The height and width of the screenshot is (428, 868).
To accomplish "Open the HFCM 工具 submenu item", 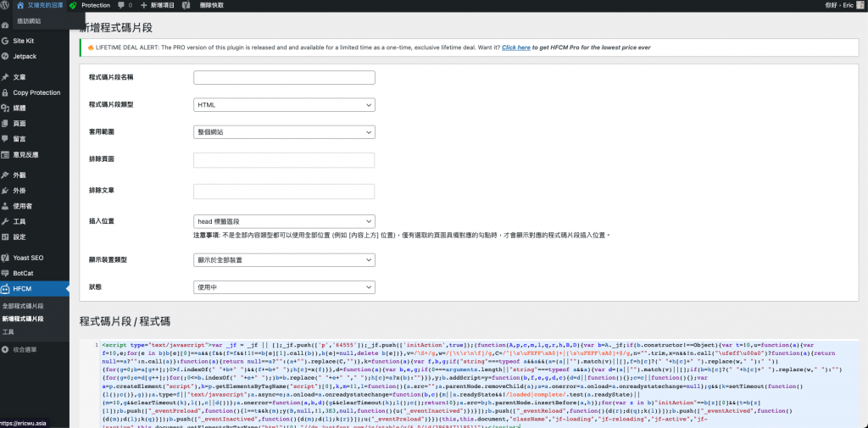I will 8,332.
